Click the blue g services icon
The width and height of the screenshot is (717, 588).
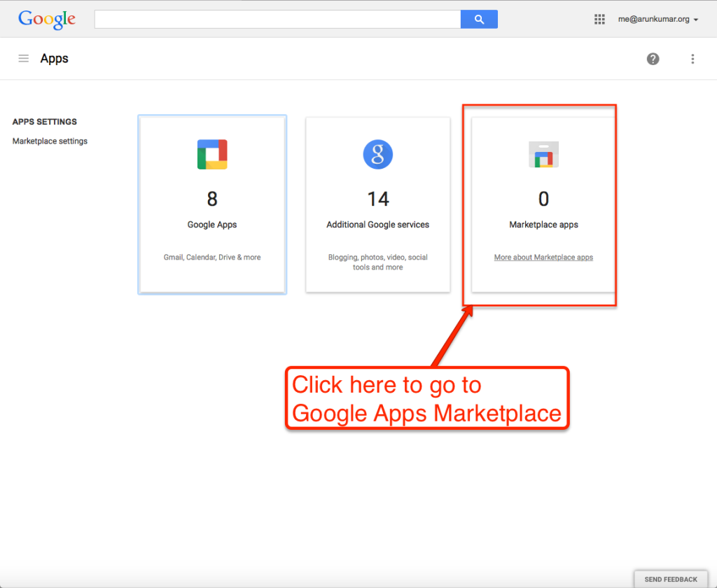[x=377, y=155]
